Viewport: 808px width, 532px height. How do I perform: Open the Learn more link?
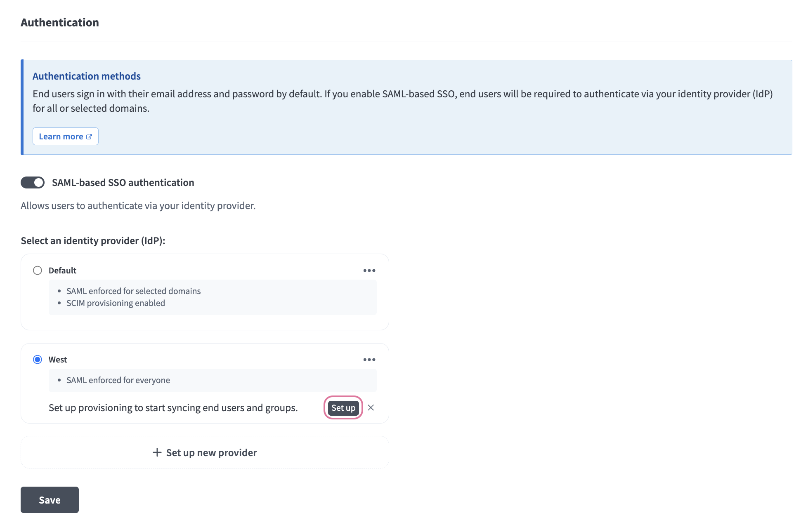click(x=61, y=137)
